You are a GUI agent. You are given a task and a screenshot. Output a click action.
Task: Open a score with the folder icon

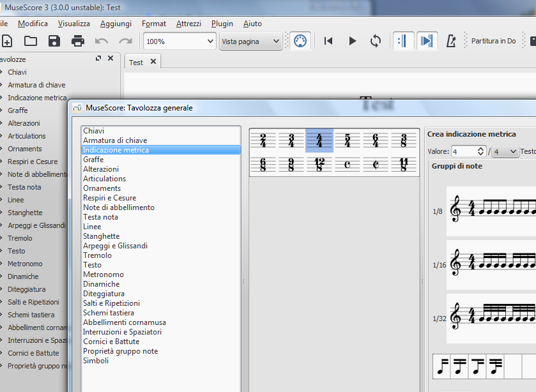point(31,41)
